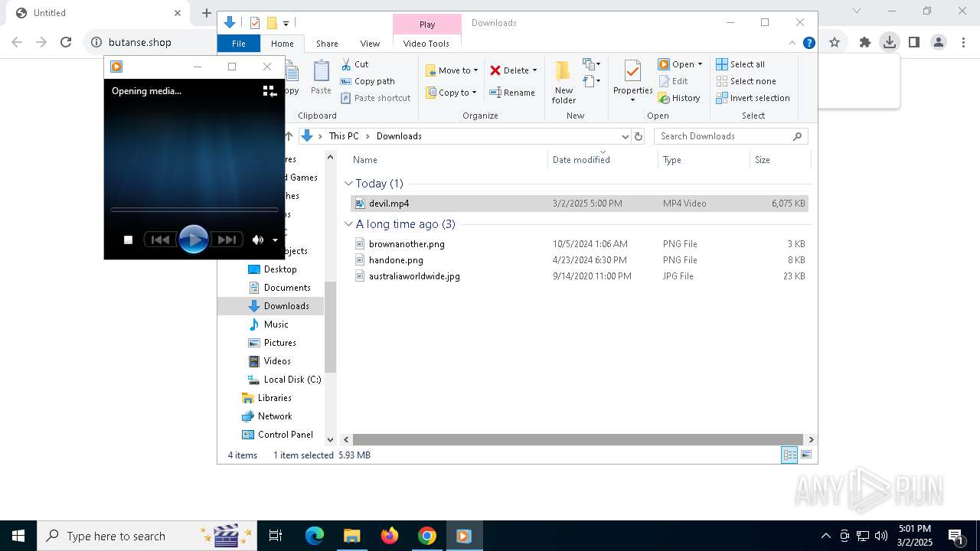Sort by Size column
This screenshot has width=980, height=551.
779,160
